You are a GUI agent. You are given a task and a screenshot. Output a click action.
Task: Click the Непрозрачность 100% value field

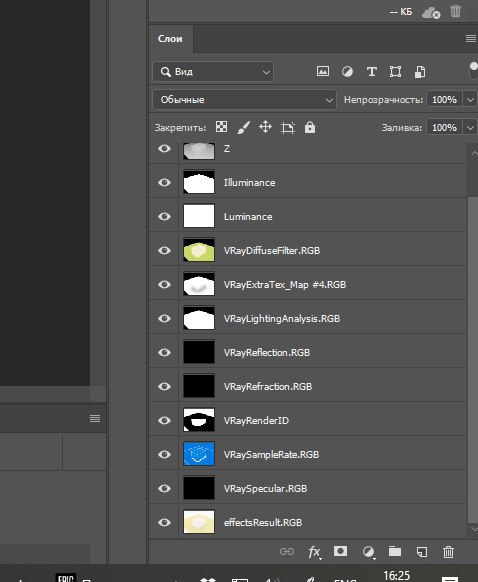pos(444,99)
